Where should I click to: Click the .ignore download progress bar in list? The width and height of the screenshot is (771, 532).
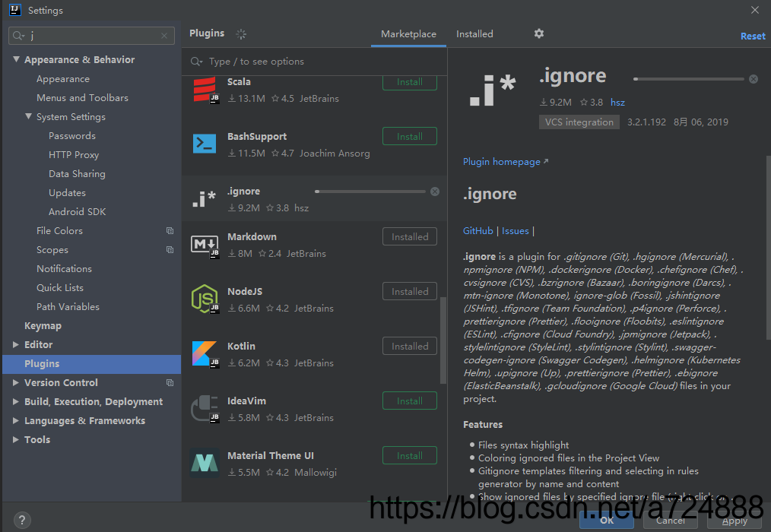coord(370,192)
